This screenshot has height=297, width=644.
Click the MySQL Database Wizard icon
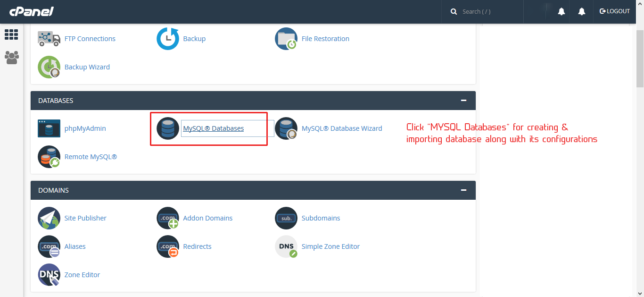(x=286, y=128)
